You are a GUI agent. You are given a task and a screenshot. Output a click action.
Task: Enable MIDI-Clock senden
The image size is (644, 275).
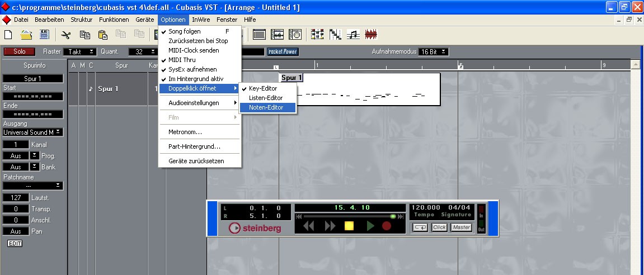click(x=200, y=50)
